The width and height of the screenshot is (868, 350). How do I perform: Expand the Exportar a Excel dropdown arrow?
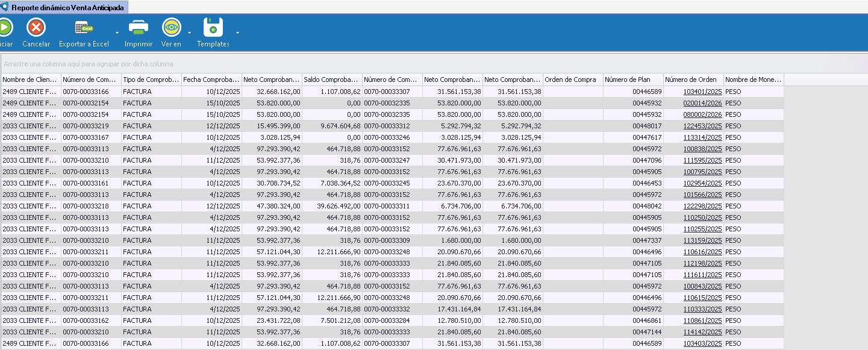click(x=117, y=33)
